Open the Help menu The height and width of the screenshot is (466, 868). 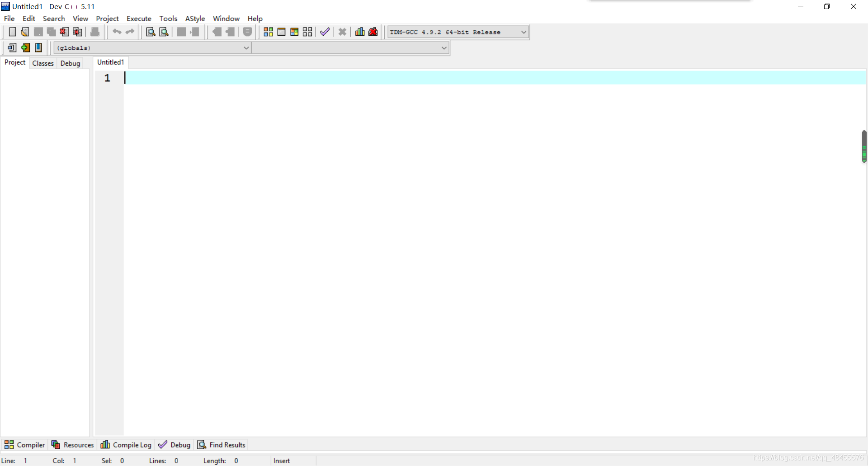pos(255,19)
